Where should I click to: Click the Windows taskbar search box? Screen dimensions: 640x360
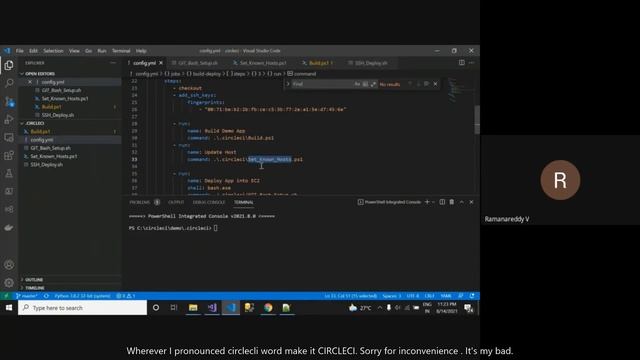pyautogui.click(x=82, y=308)
